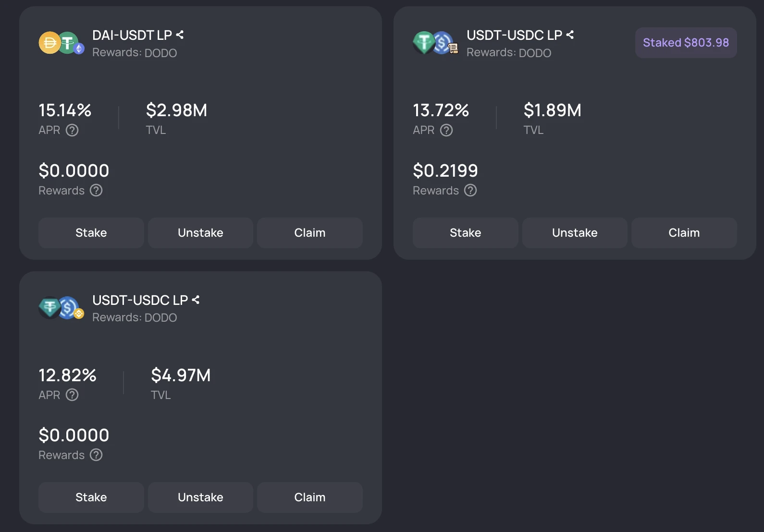
Task: Open APR help icon beside 15.14%
Action: 72,130
